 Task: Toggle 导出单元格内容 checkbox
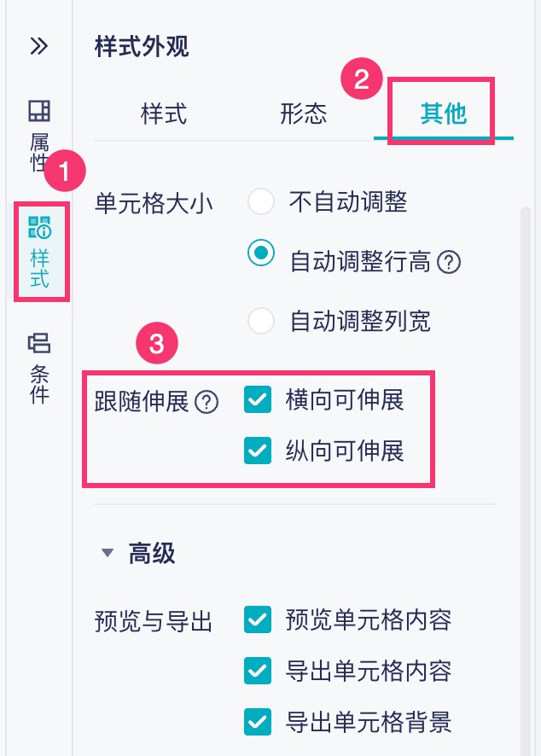coord(257,672)
